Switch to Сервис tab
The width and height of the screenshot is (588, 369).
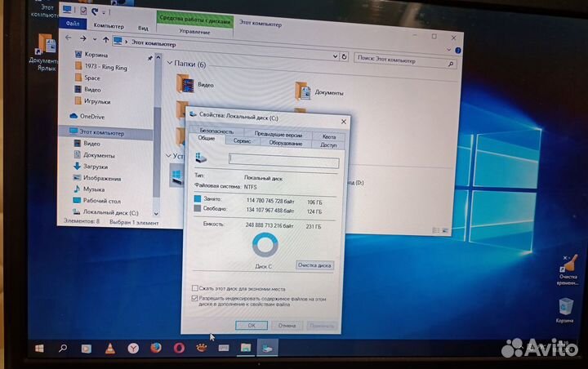pos(242,141)
